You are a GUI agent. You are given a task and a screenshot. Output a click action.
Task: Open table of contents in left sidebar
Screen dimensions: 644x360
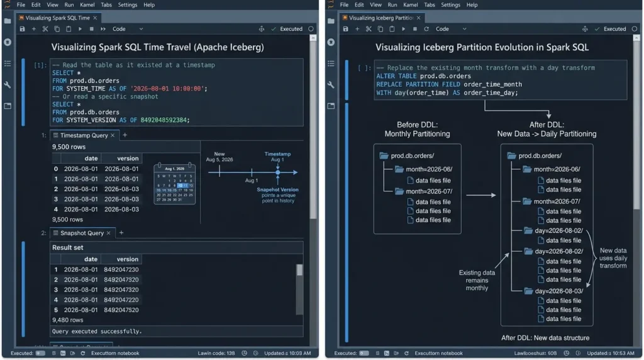pos(8,64)
